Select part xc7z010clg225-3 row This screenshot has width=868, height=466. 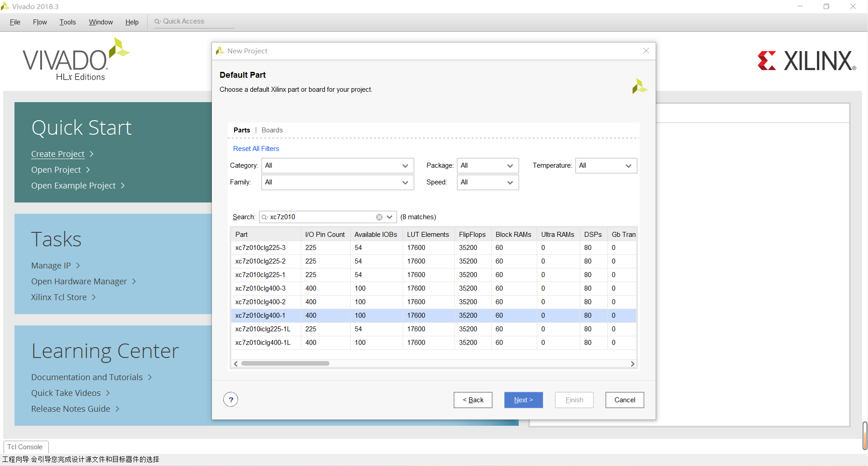(x=434, y=248)
